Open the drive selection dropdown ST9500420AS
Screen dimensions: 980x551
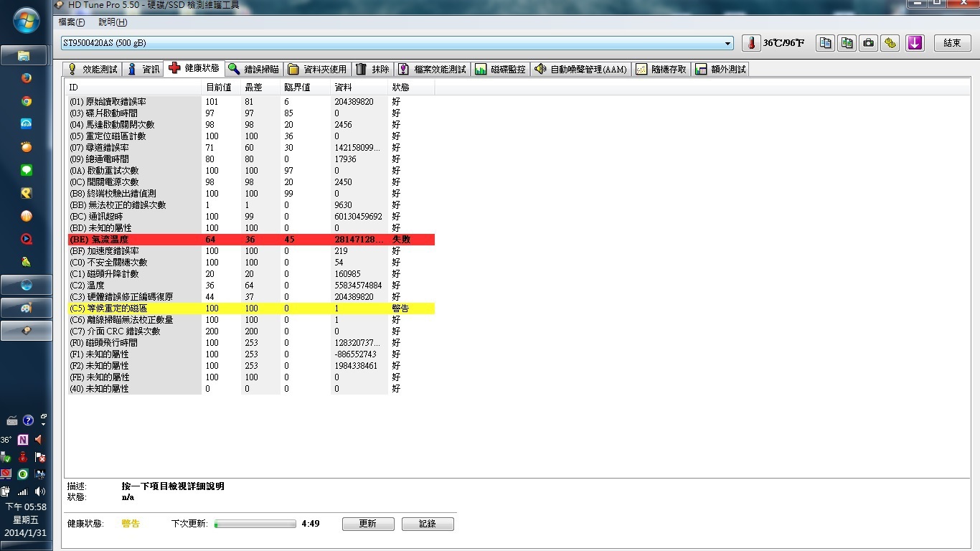(x=397, y=43)
